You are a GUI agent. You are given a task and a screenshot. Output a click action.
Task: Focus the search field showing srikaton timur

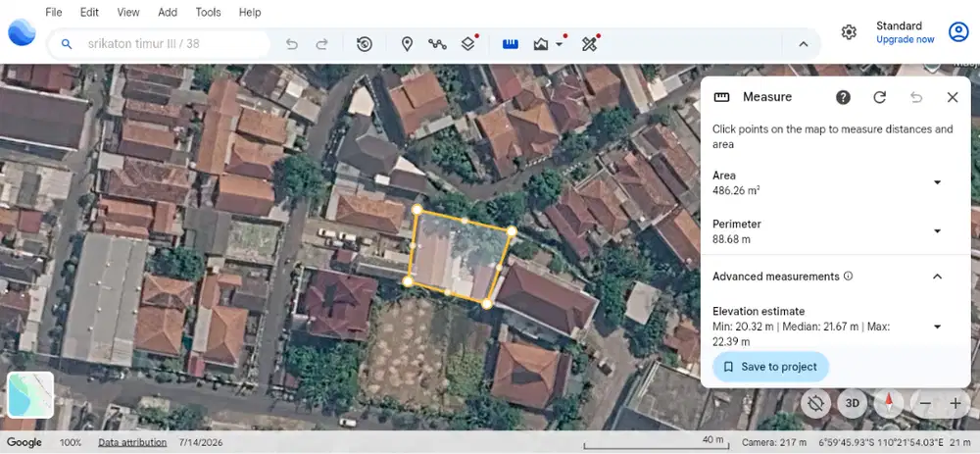click(160, 44)
